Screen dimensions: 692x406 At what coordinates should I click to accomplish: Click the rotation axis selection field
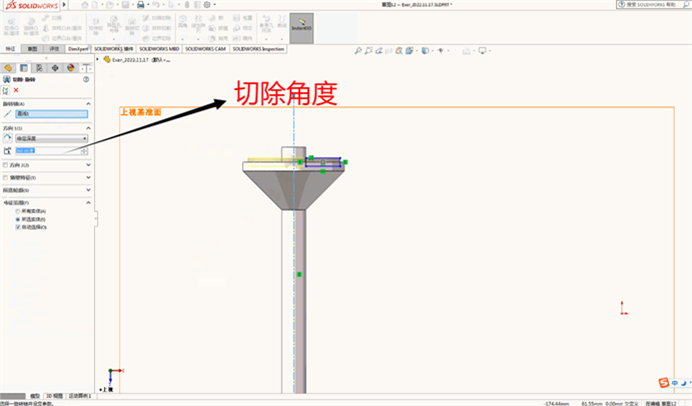52,114
